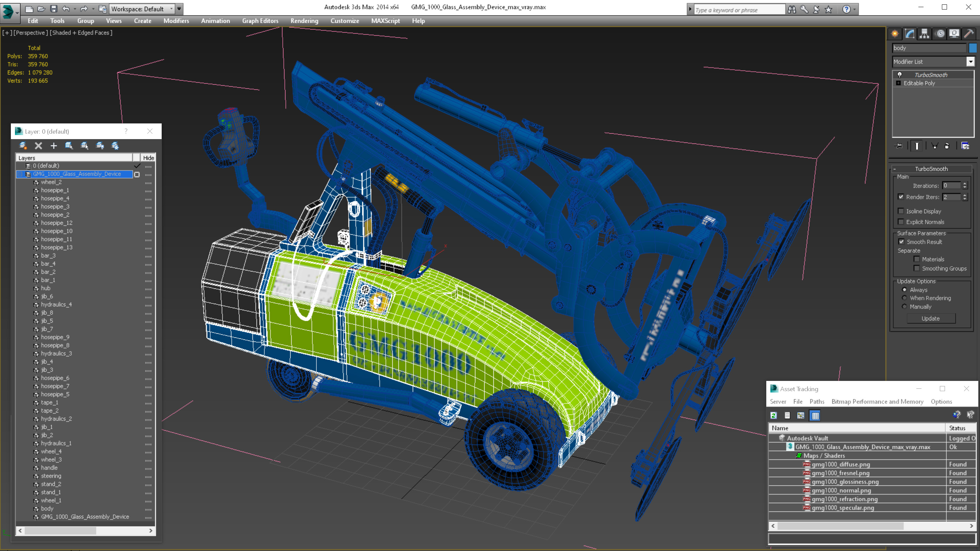Viewport: 980px width, 551px height.
Task: Open Bitmap Performance and Memory menu
Action: 877,402
